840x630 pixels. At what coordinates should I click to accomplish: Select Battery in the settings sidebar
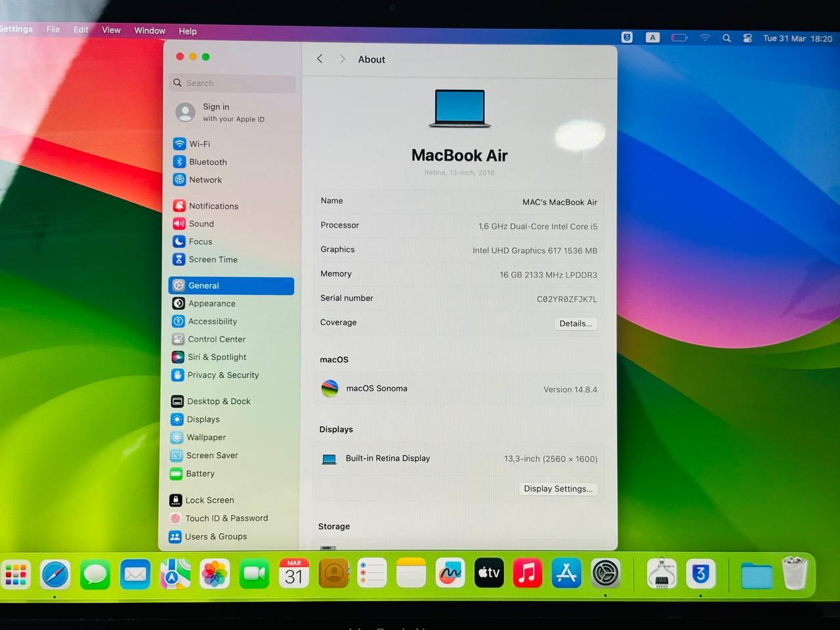pyautogui.click(x=230, y=474)
